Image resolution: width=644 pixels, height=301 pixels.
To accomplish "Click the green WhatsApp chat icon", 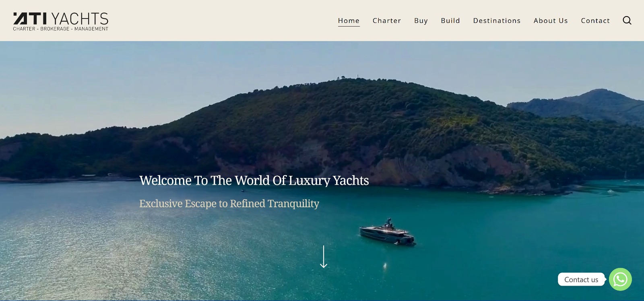I will pos(620,279).
